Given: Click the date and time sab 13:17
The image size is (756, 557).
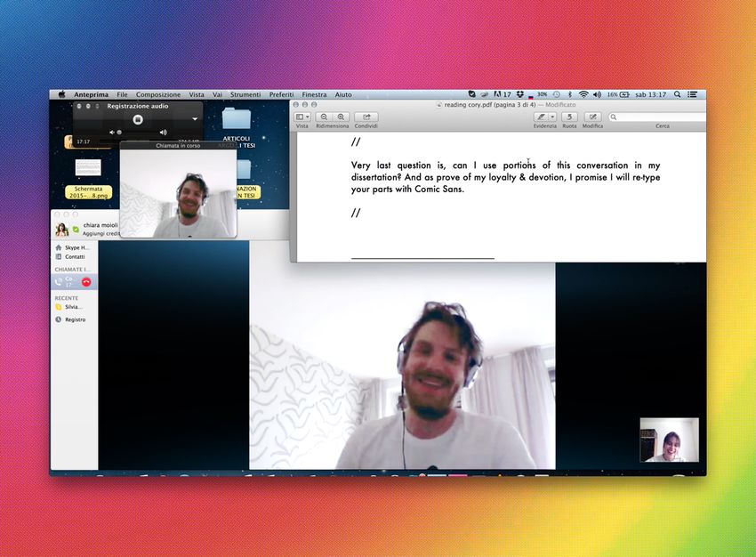Looking at the screenshot, I should click(650, 94).
